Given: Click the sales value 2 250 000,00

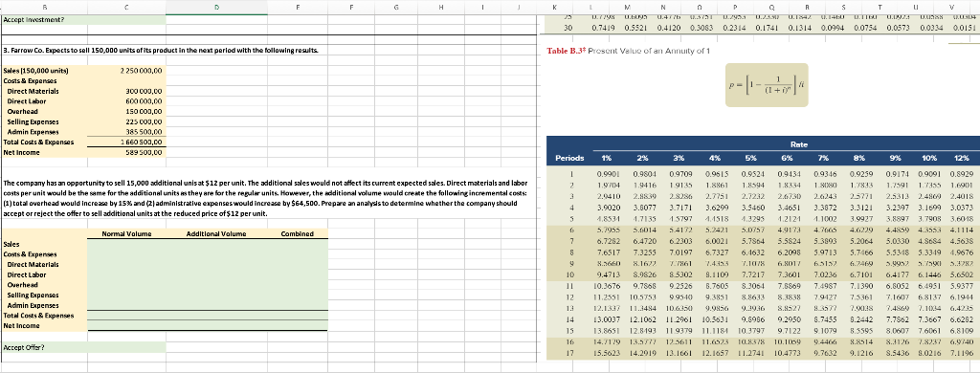Looking at the screenshot, I should click(141, 71).
